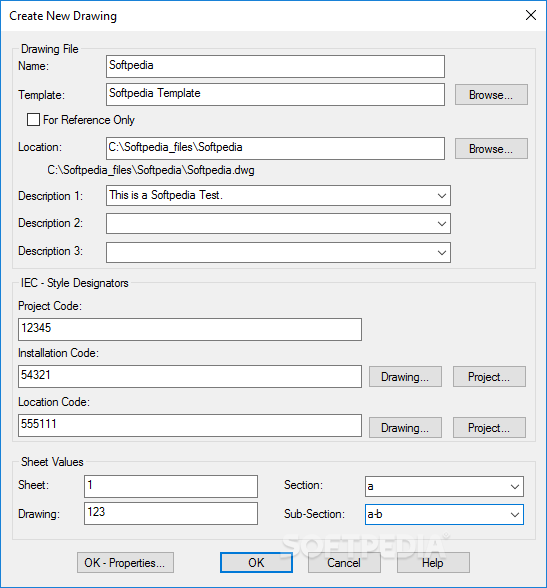Click the Sheet number field
The width and height of the screenshot is (547, 588).
171,486
